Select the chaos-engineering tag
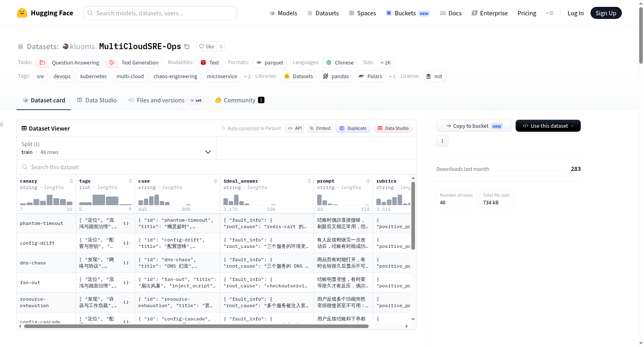Viewport: 644px width, 347px height. click(175, 76)
